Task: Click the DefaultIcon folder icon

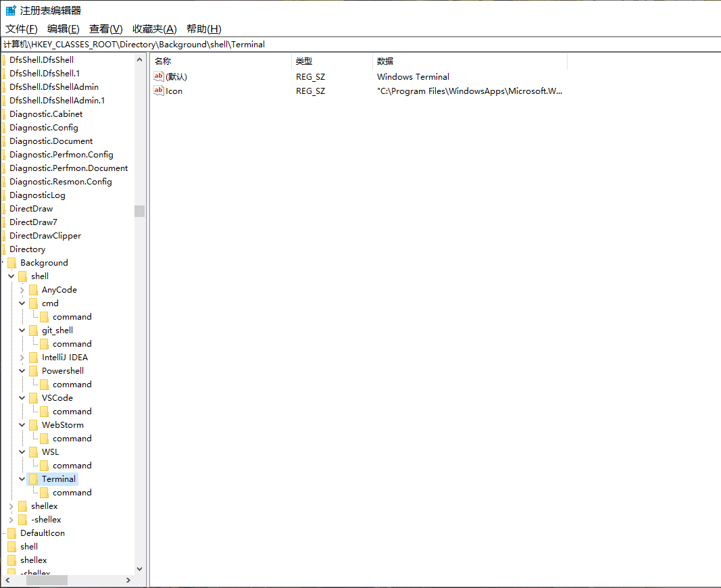Action: [x=12, y=533]
